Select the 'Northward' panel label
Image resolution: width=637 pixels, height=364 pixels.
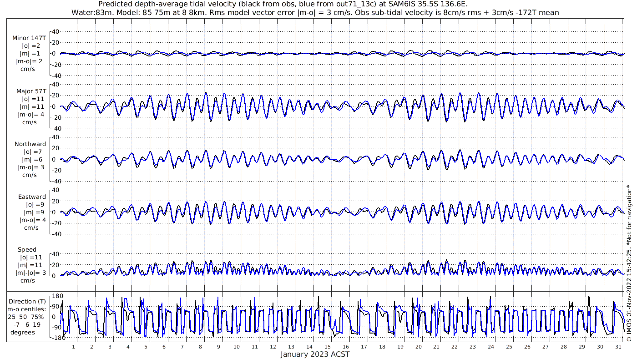click(x=30, y=144)
